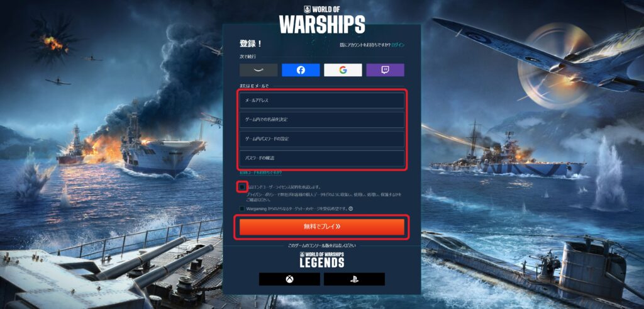Open help icon next to Wargaming messages option
Viewport: 644px width, 309px height.
click(x=351, y=209)
